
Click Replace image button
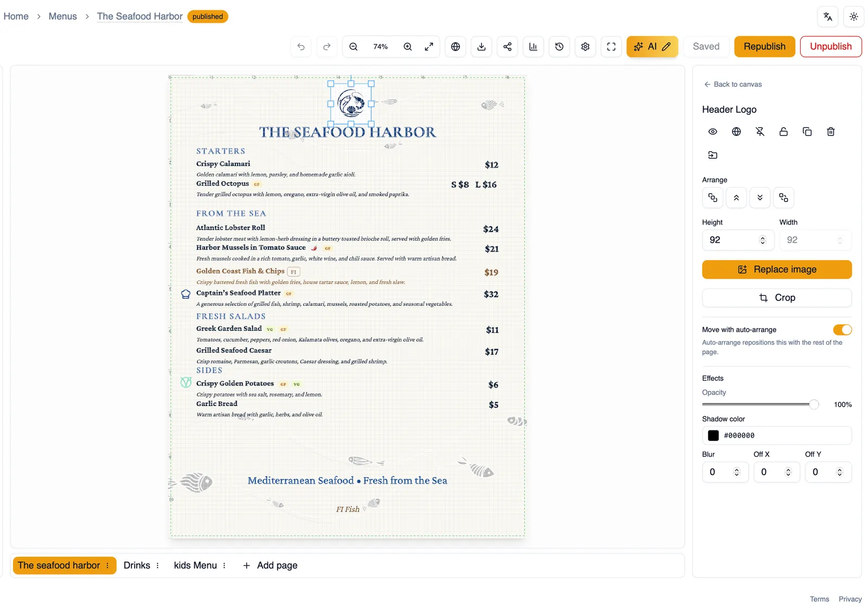coord(777,269)
